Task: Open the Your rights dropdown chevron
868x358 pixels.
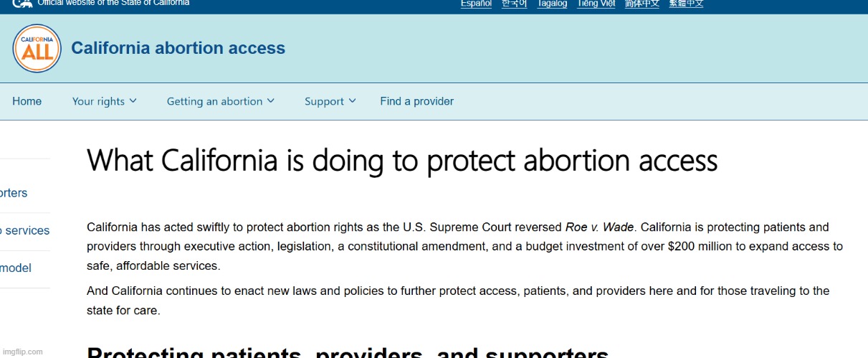Action: pyautogui.click(x=133, y=101)
